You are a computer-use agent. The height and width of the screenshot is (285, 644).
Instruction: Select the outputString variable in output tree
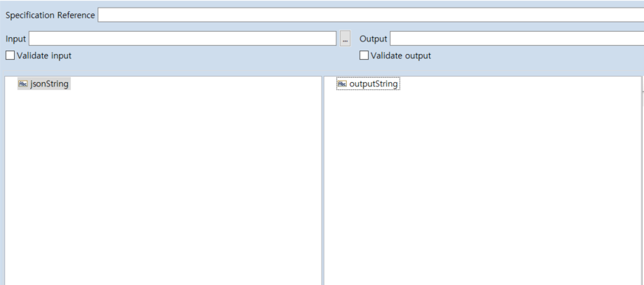tap(374, 84)
